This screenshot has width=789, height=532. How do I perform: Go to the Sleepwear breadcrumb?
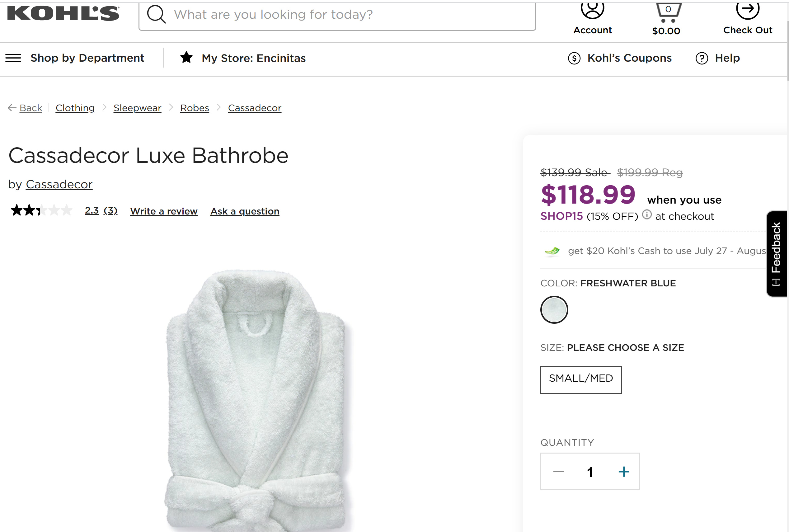pyautogui.click(x=137, y=108)
